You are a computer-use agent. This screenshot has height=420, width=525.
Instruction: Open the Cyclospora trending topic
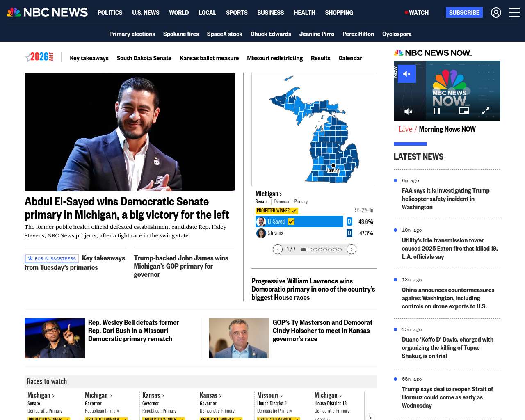397,34
